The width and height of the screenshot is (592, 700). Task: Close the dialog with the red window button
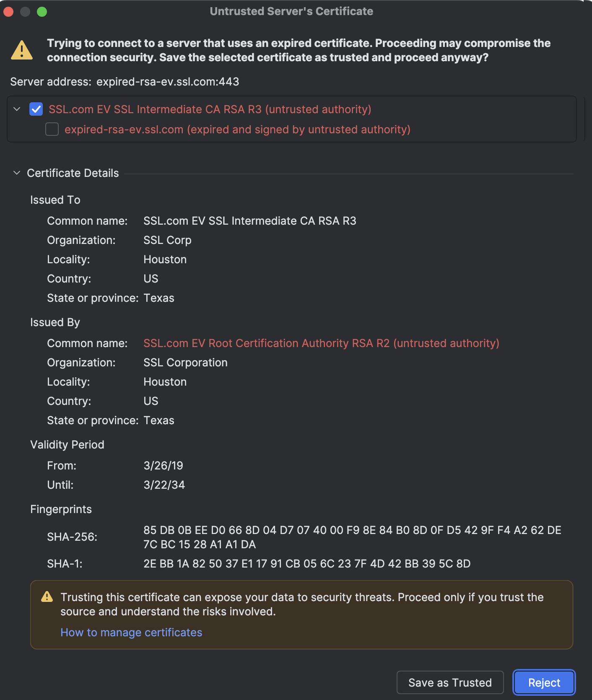pyautogui.click(x=8, y=12)
